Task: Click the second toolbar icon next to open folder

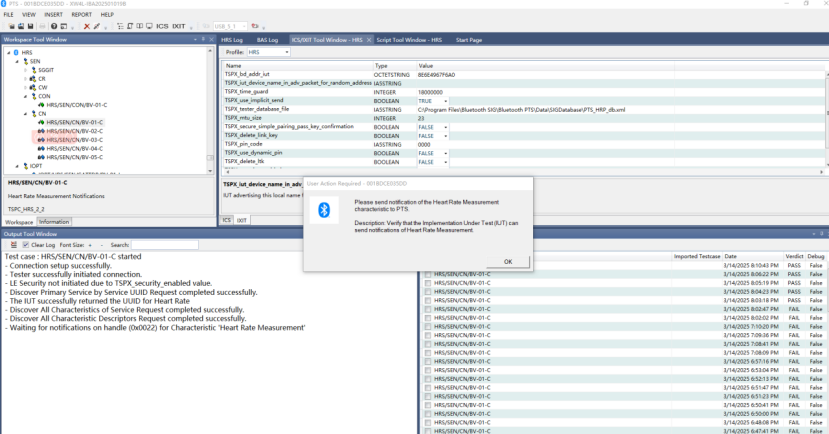Action: tap(21, 26)
